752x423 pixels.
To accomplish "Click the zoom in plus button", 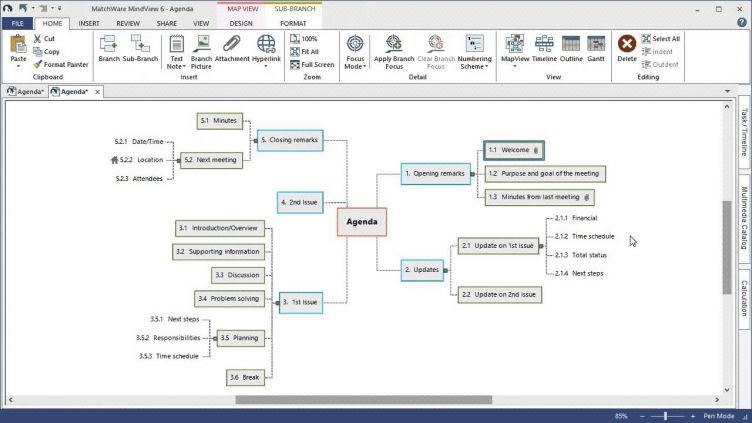I will click(x=693, y=416).
